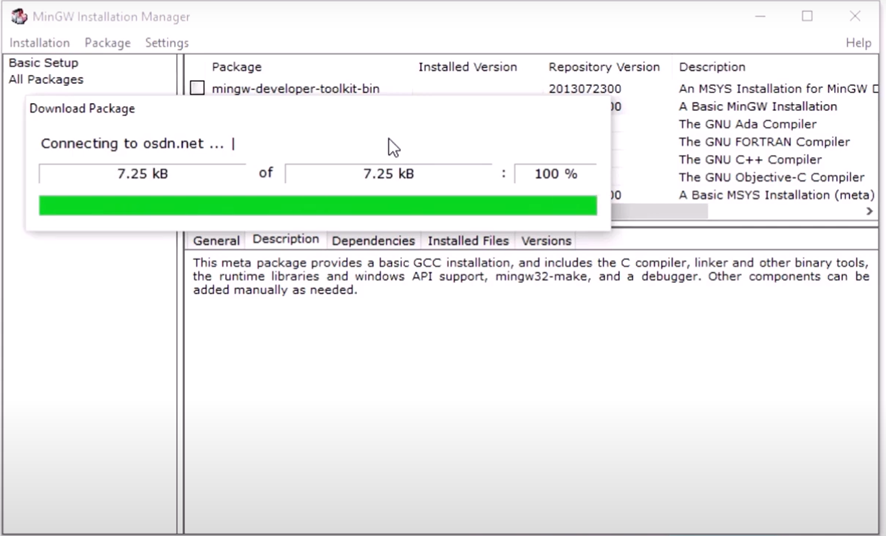Click the MinGW logo in the title bar

(x=18, y=16)
